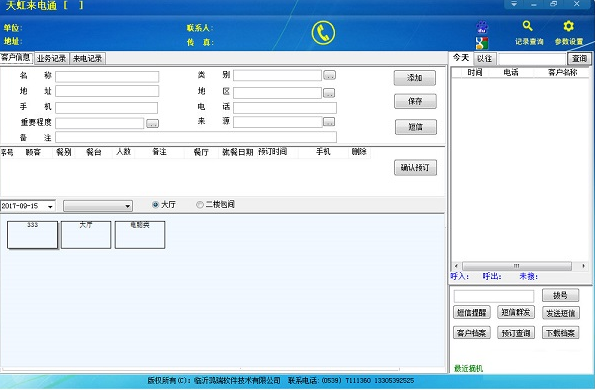Click the 顾客 column header
The width and height of the screenshot is (595, 390).
tap(33, 153)
